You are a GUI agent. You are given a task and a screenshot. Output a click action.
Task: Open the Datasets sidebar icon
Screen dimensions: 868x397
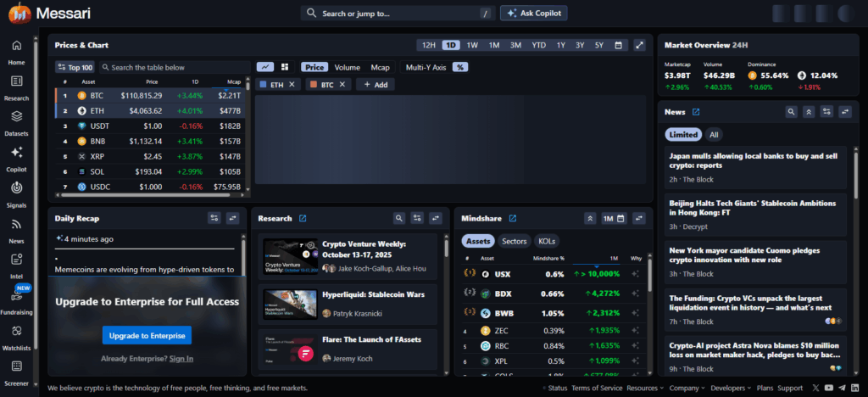coord(16,116)
